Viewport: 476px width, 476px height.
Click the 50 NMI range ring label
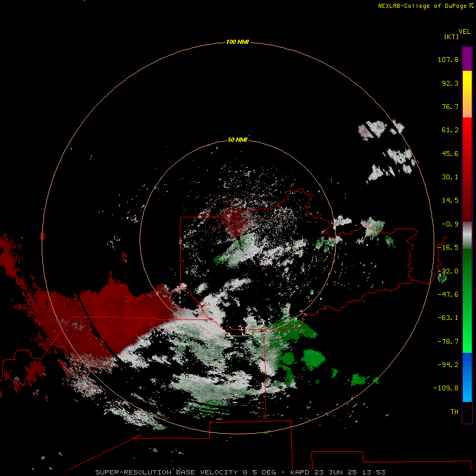tap(237, 140)
